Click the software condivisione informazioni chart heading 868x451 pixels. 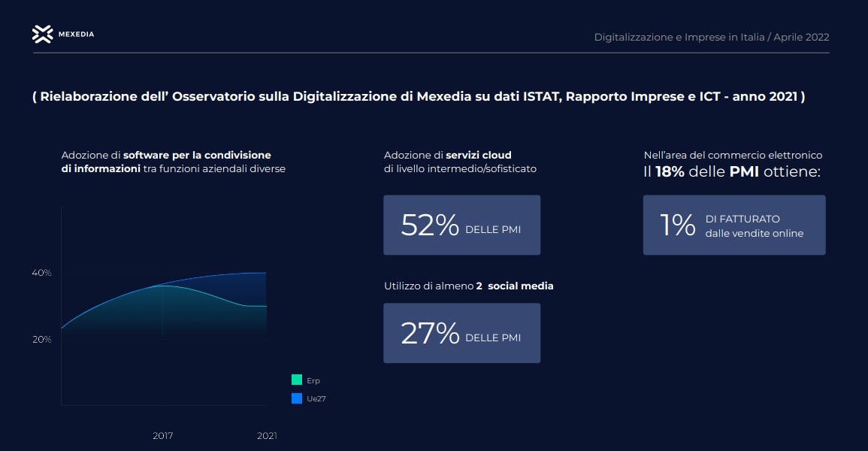tap(173, 162)
